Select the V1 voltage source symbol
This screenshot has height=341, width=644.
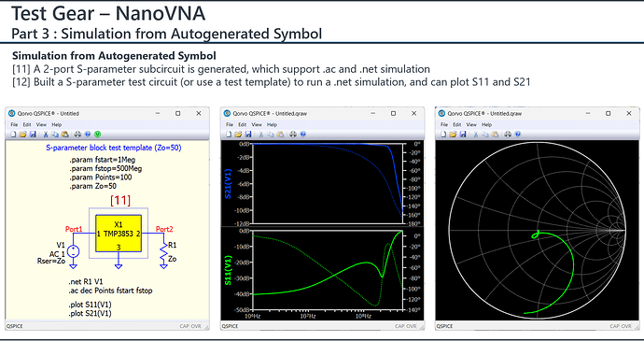pos(73,251)
